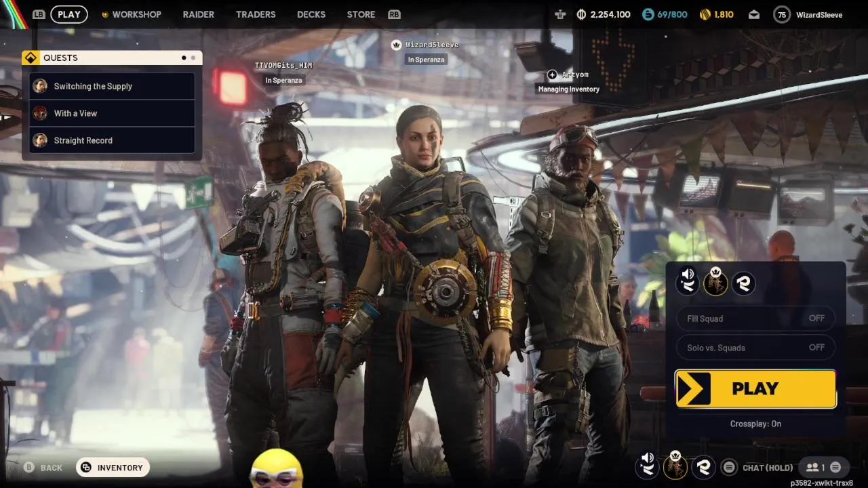Click the third squad icon in bottom bar
Screen dimensions: 868x488
(x=703, y=466)
